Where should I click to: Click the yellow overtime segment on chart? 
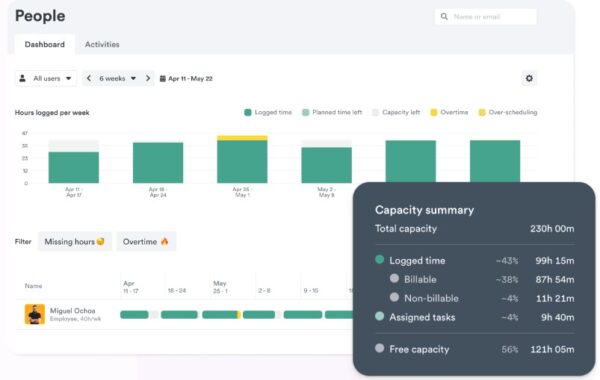(242, 138)
